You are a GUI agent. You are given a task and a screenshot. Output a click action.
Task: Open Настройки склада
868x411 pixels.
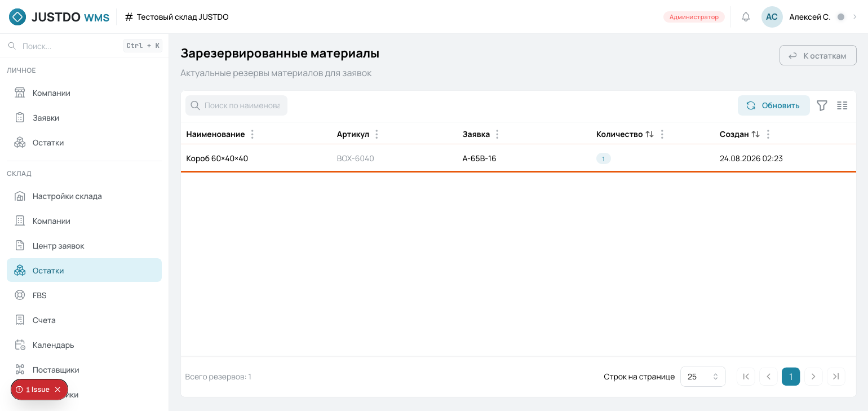click(85, 196)
